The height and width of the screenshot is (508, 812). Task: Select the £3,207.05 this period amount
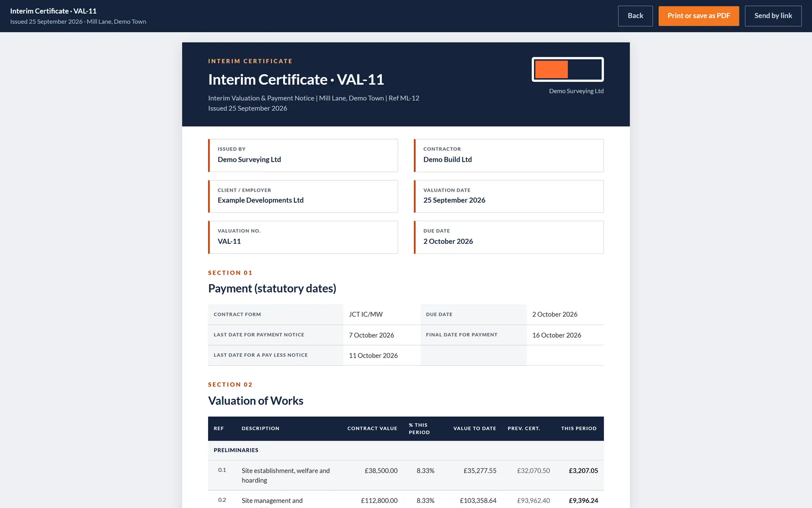(x=583, y=471)
